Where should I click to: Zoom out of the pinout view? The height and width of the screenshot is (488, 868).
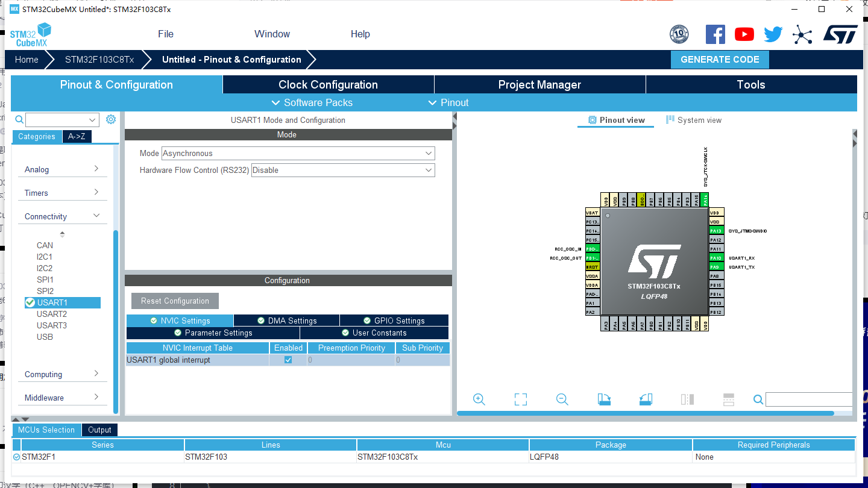point(562,399)
